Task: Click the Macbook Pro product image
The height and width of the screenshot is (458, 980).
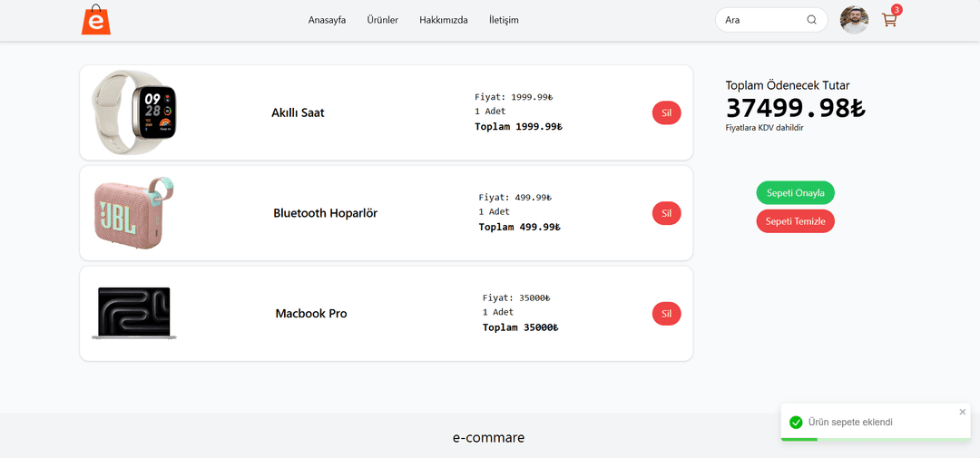Action: click(x=134, y=313)
